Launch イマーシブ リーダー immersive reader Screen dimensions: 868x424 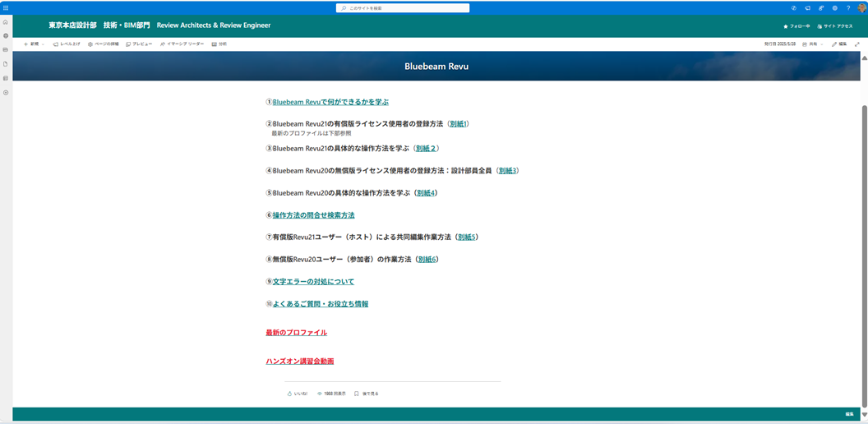click(182, 44)
